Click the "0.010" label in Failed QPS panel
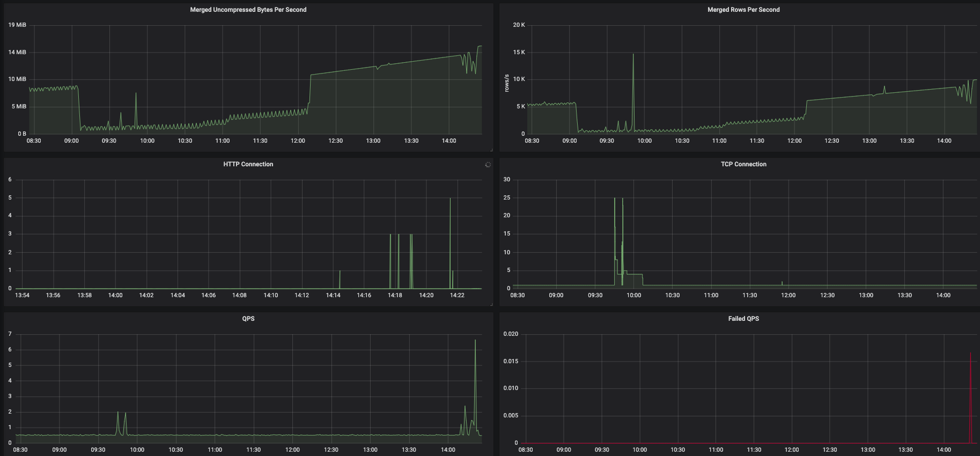The height and width of the screenshot is (456, 980). click(x=511, y=388)
